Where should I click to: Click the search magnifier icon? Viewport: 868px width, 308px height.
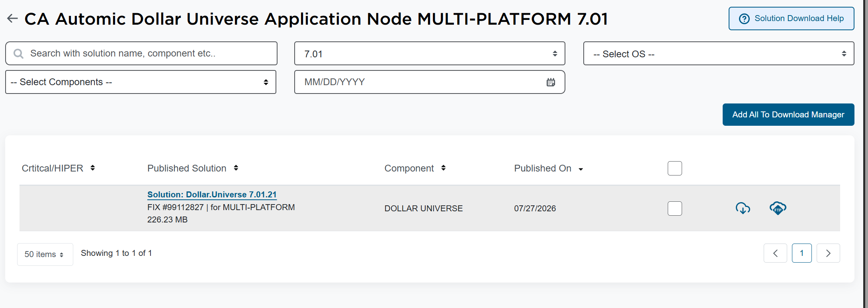(18, 53)
